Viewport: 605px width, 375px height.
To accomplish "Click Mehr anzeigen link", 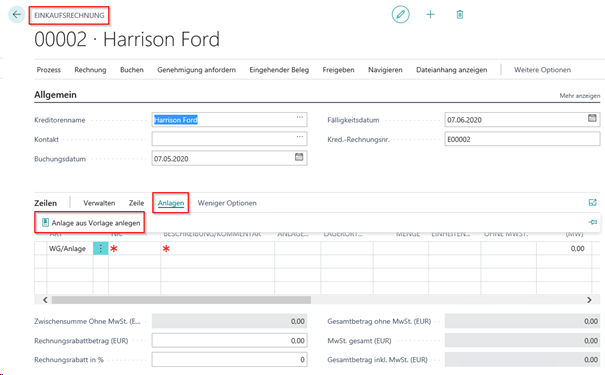I will point(580,96).
